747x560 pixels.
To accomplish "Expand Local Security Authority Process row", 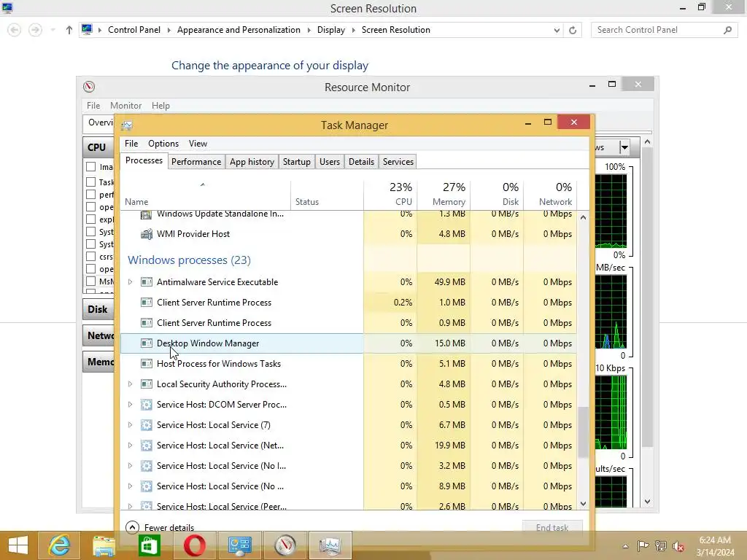I will (130, 384).
